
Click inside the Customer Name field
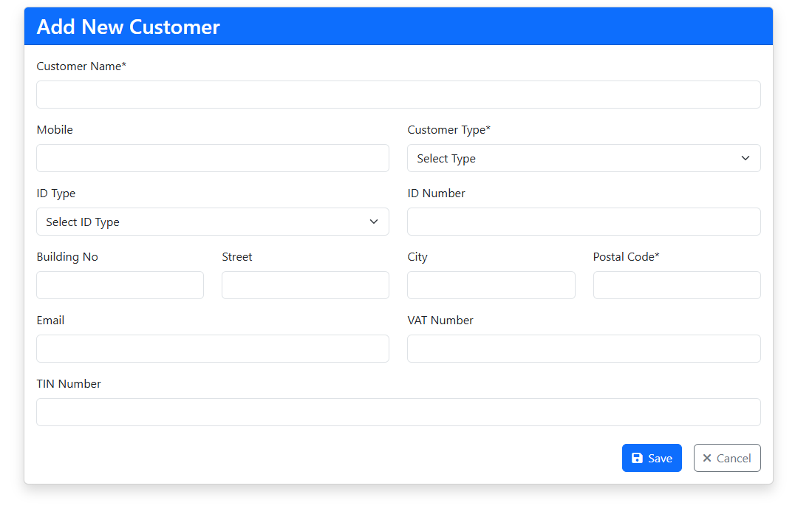pyautogui.click(x=398, y=95)
